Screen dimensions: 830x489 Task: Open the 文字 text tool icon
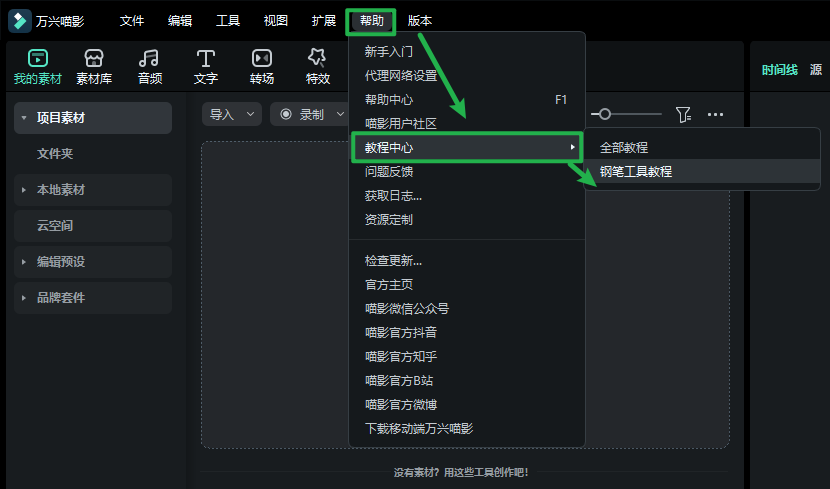(206, 67)
